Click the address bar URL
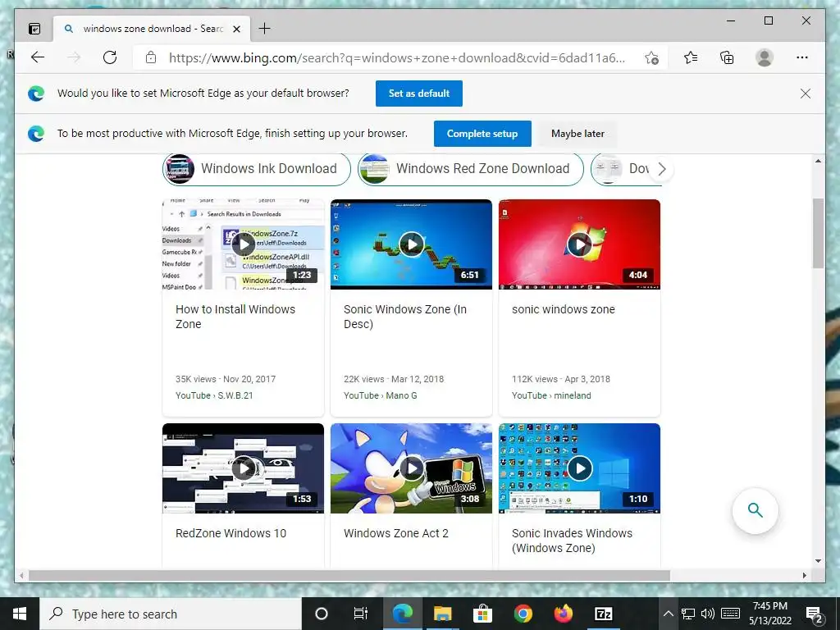 click(x=396, y=58)
